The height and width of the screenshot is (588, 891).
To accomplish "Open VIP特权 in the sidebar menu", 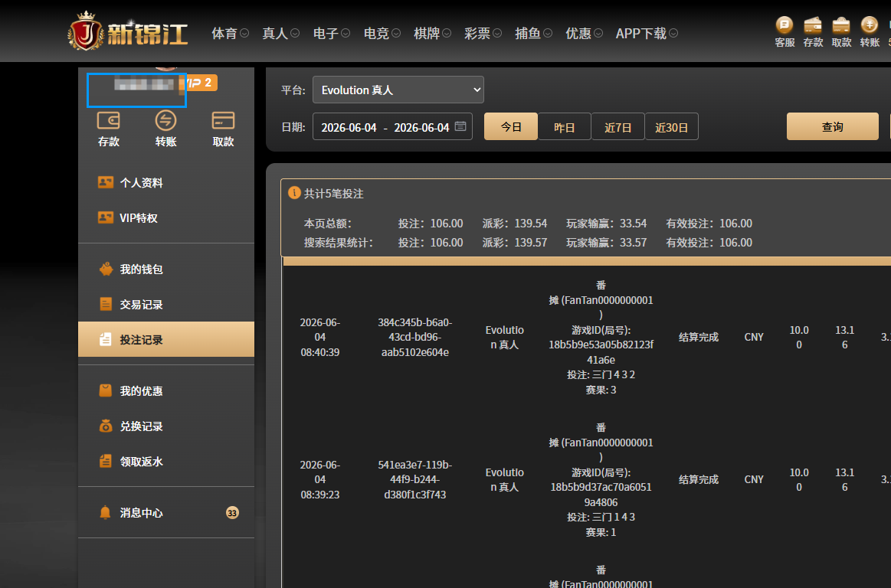I will tap(166, 217).
